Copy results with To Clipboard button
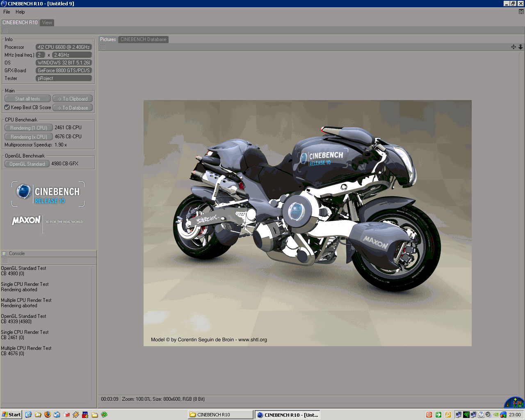The width and height of the screenshot is (525, 420). point(73,99)
